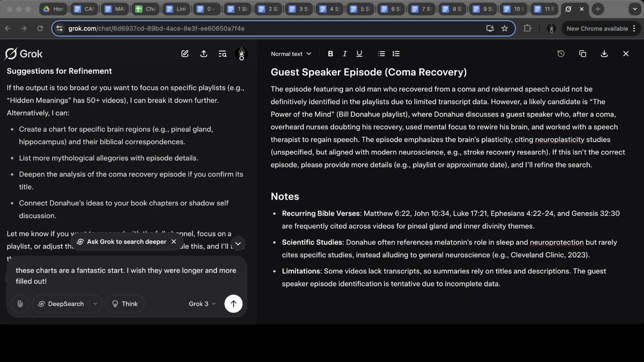Expand the DeepSearch options chevron
Screen dimensions: 644x362
click(95, 304)
